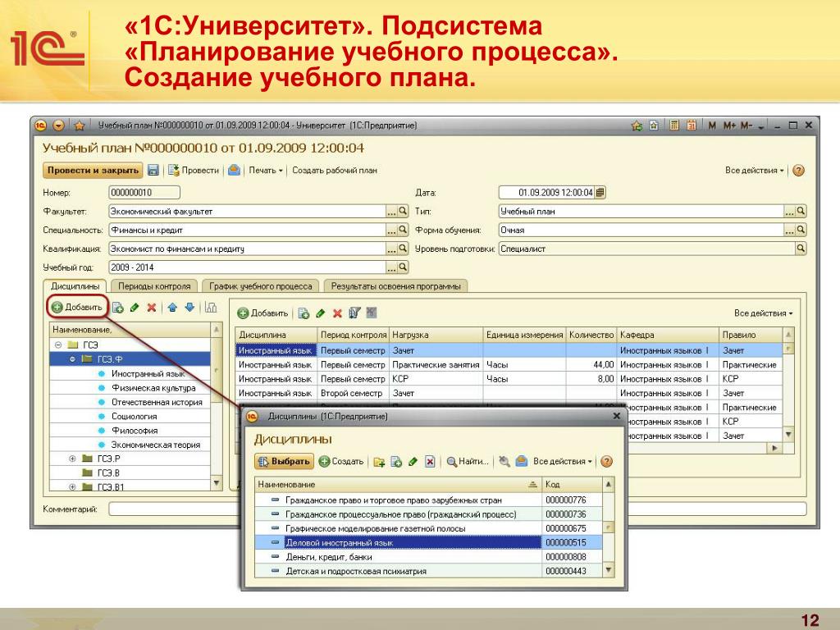Click the magnifier next to Форма обучения field
The width and height of the screenshot is (840, 630).
801,230
